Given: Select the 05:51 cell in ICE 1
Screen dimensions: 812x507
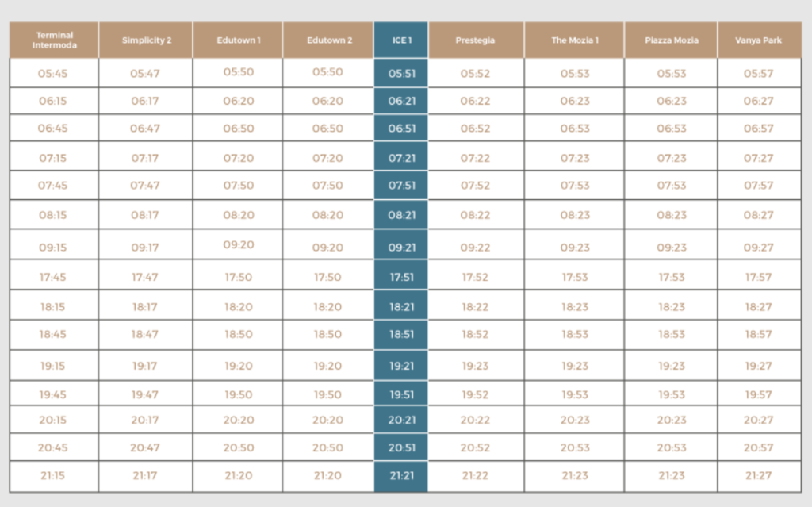Looking at the screenshot, I should point(401,74).
